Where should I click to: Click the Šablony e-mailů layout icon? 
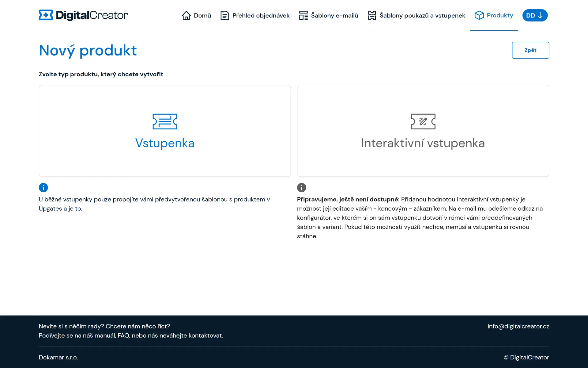[303, 15]
